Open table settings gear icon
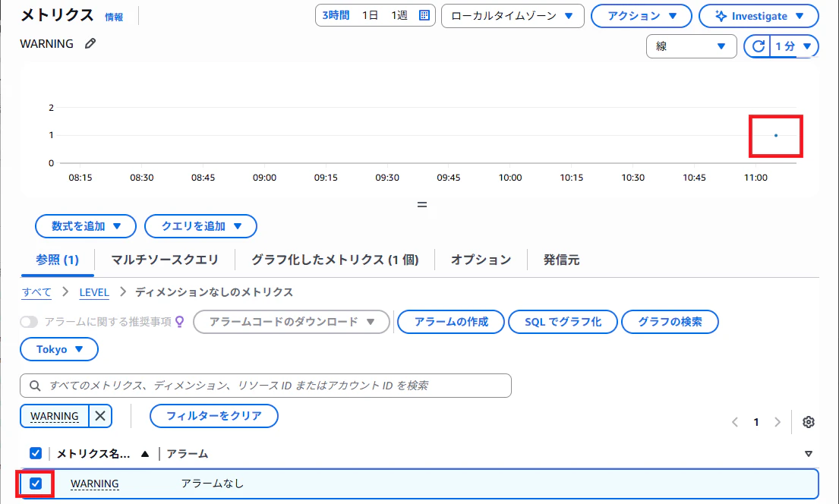Screen dimensions: 839x504 [x=809, y=422]
